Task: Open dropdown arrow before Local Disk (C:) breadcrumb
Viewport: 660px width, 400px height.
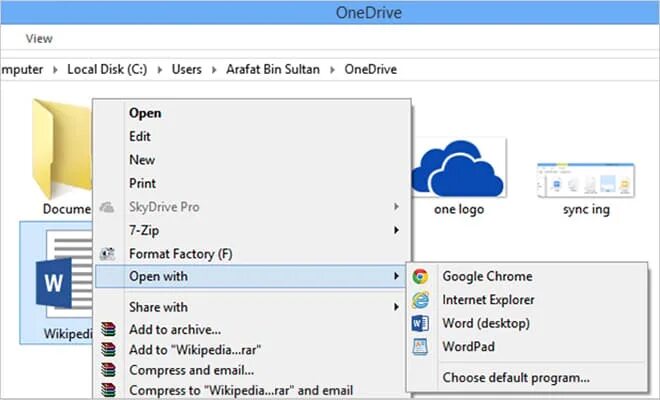Action: (55, 70)
